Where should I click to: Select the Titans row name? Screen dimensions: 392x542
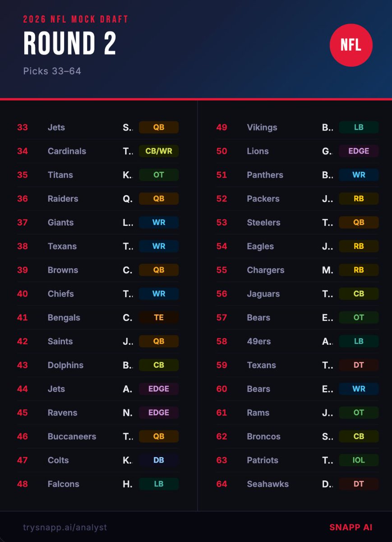click(60, 175)
